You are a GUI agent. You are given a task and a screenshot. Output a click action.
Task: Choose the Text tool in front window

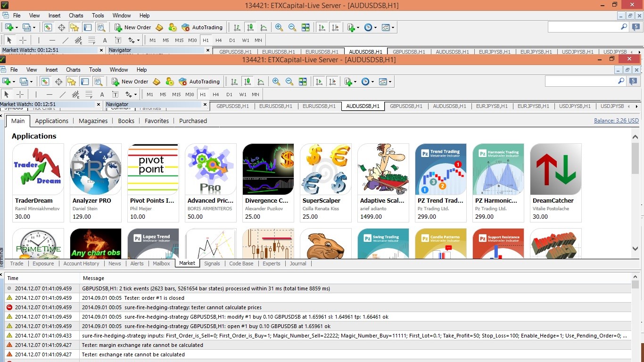point(102,94)
